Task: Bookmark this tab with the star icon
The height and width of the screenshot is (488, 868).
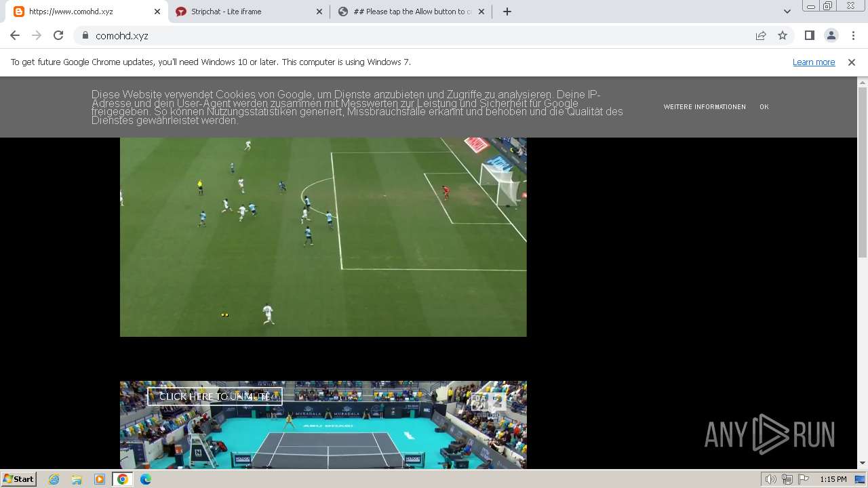Action: pos(783,35)
